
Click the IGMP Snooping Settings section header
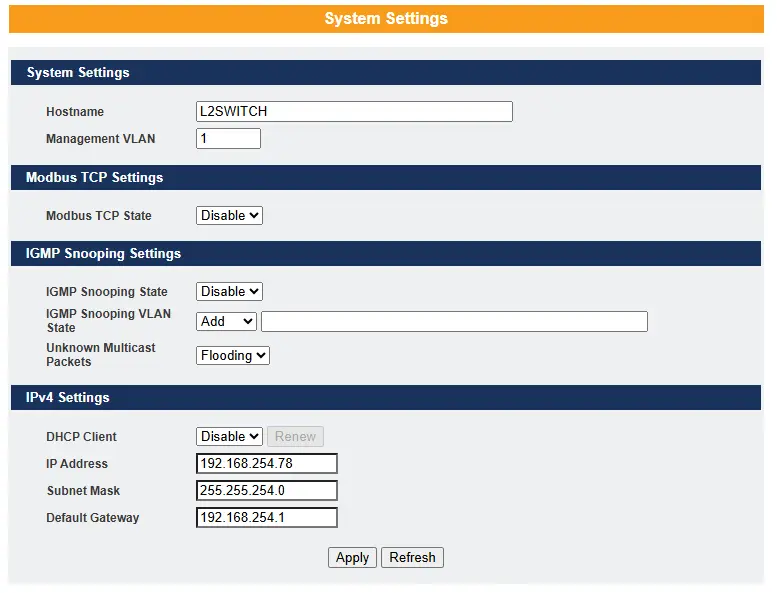(386, 254)
